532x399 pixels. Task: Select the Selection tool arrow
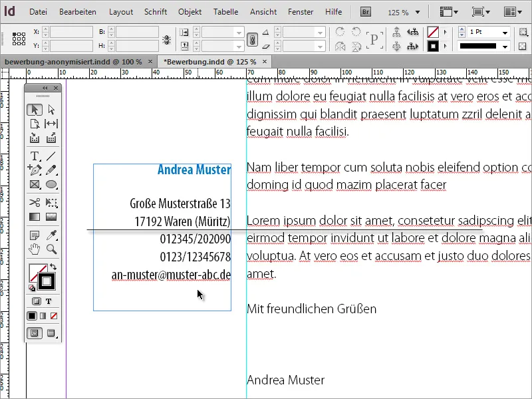click(x=35, y=110)
